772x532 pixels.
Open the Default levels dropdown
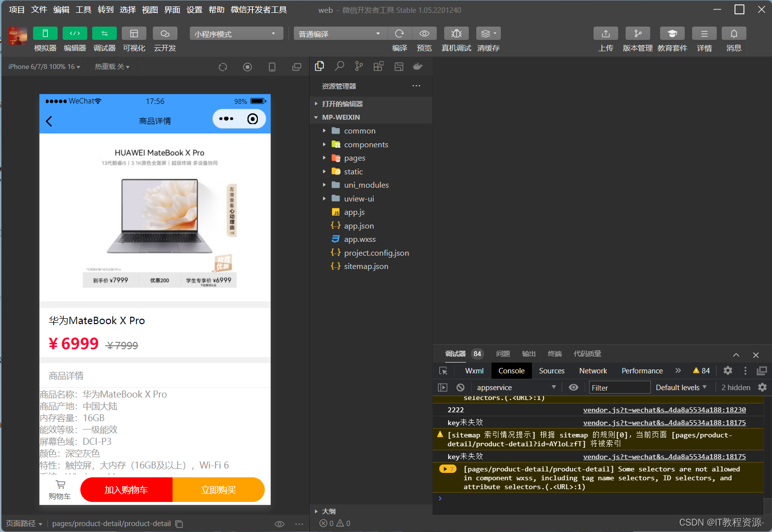point(681,388)
